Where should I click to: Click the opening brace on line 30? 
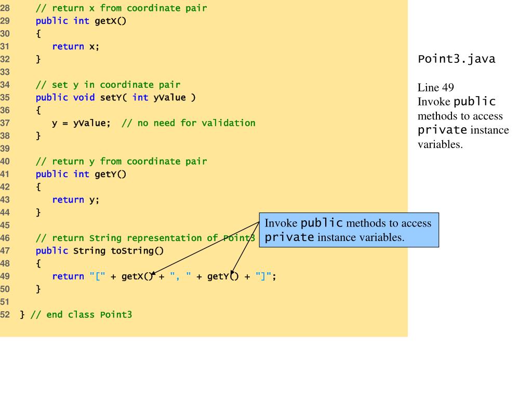(x=38, y=34)
